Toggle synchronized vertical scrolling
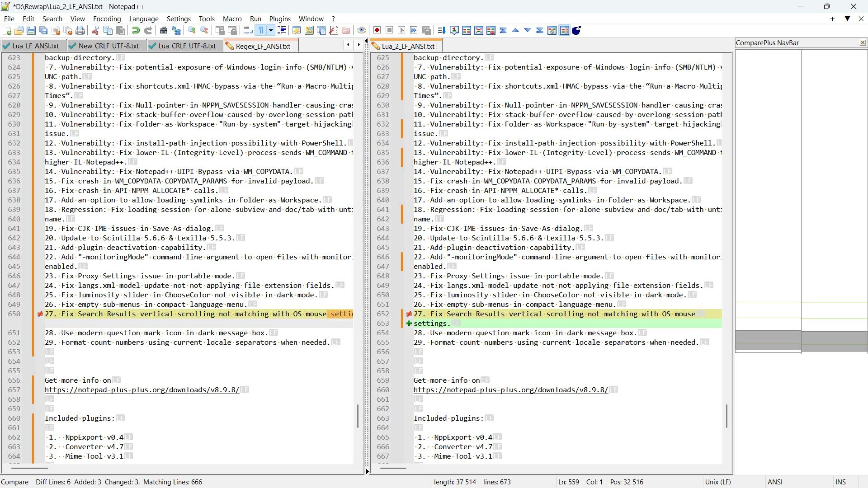Image resolution: width=868 pixels, height=488 pixels. 220,30
